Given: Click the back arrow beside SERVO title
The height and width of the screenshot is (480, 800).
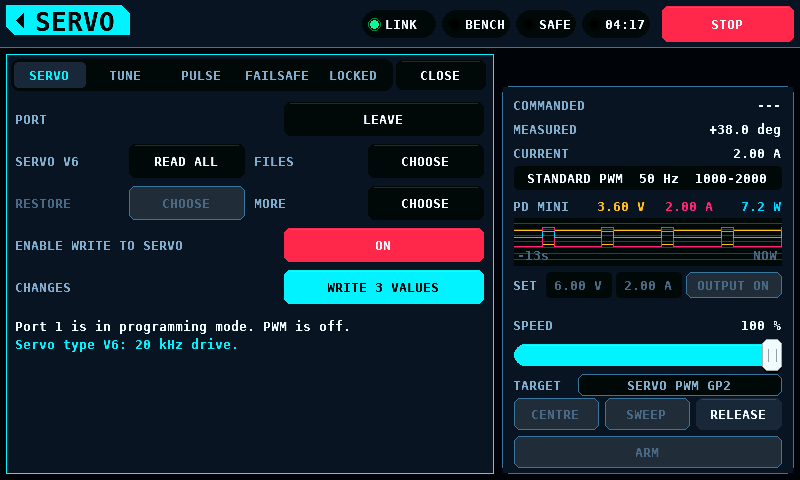Looking at the screenshot, I should click(21, 21).
